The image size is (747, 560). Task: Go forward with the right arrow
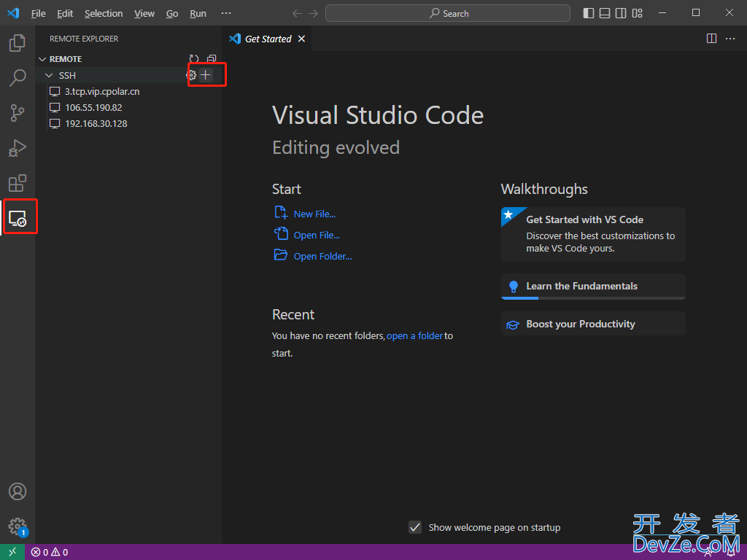coord(313,13)
